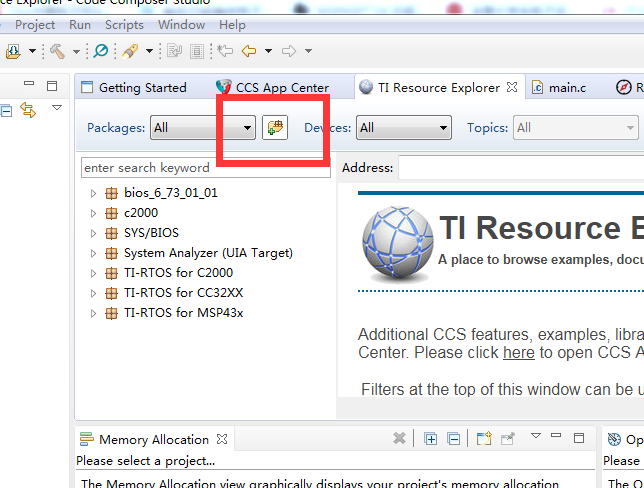
Task: Click the build hammer icon
Action: (58, 51)
